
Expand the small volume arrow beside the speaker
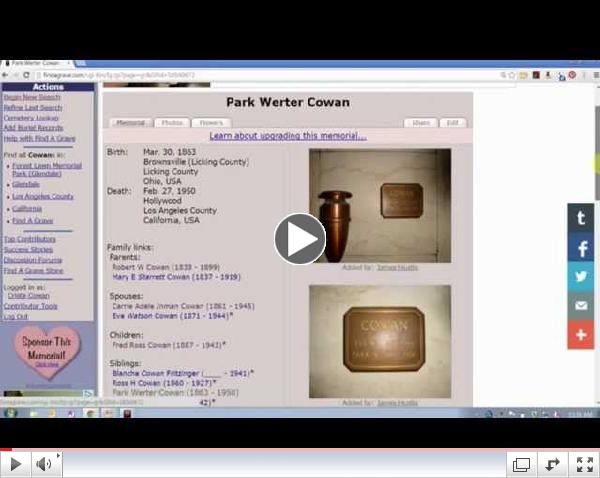58,455
